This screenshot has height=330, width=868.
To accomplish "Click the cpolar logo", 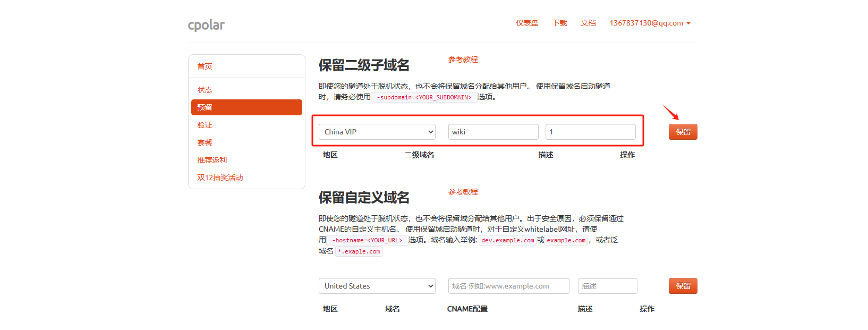I will 206,25.
